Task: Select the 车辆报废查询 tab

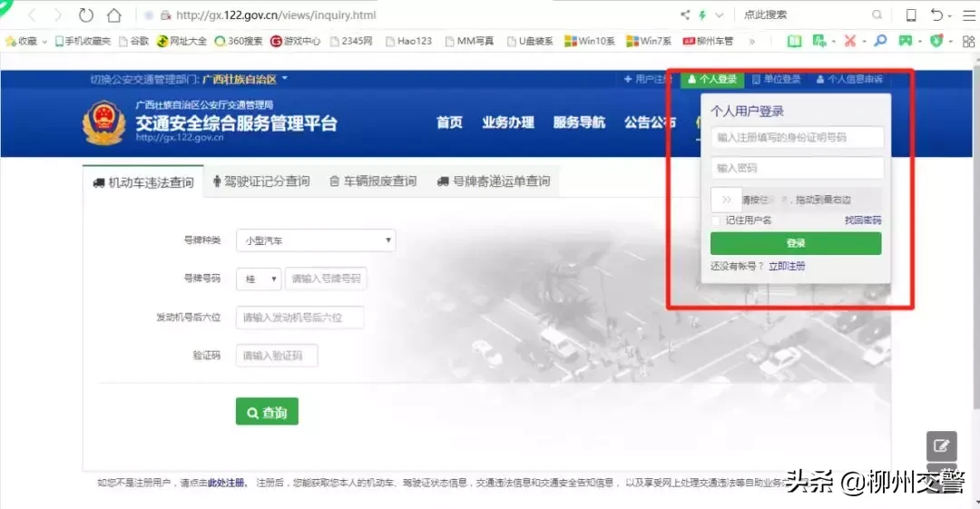Action: click(373, 181)
